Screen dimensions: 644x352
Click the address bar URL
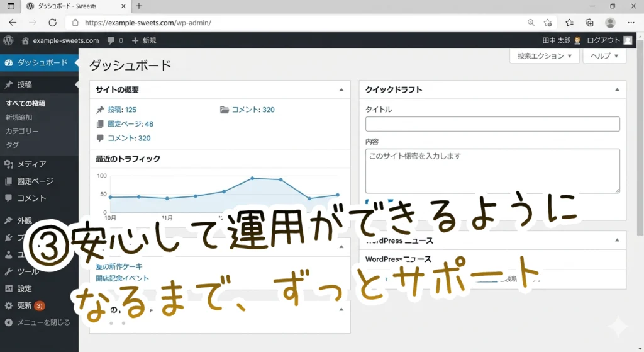coord(148,23)
